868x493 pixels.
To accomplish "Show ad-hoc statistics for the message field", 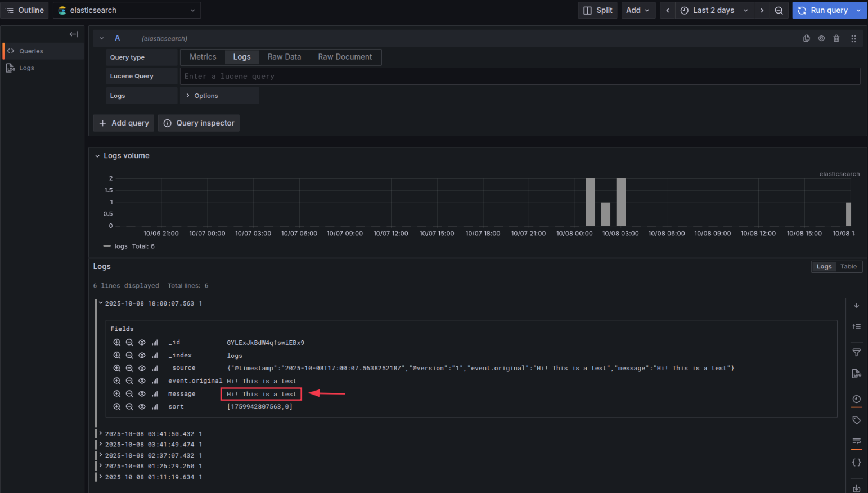I will (155, 394).
